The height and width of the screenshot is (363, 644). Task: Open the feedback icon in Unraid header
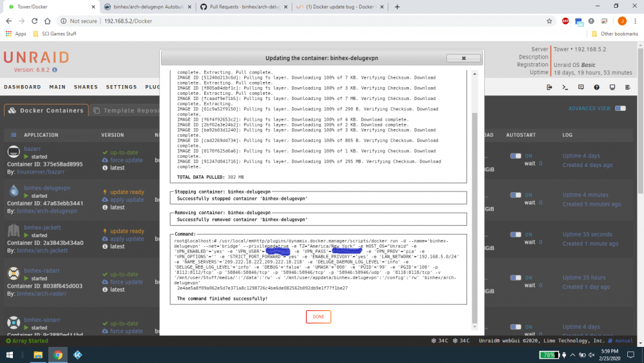(x=581, y=87)
